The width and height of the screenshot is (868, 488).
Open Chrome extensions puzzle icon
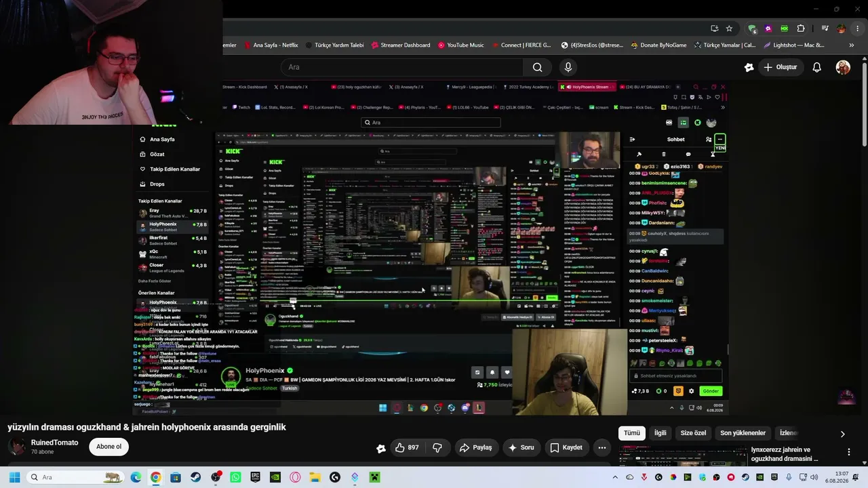tap(801, 28)
